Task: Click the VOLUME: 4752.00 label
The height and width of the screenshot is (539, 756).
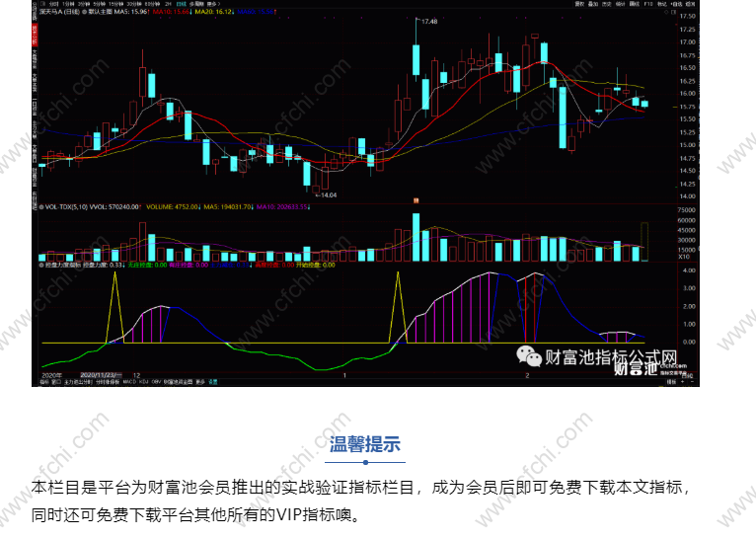Action: (x=172, y=207)
